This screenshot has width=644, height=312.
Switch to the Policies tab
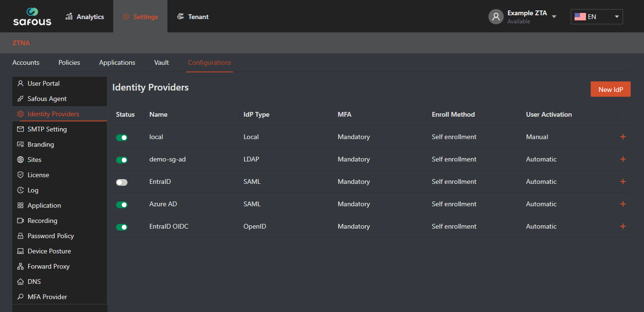click(x=69, y=62)
